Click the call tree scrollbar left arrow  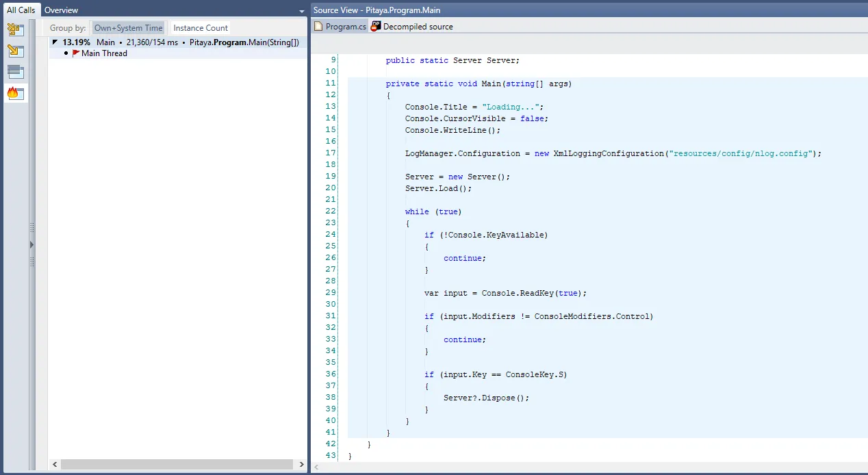click(x=55, y=465)
